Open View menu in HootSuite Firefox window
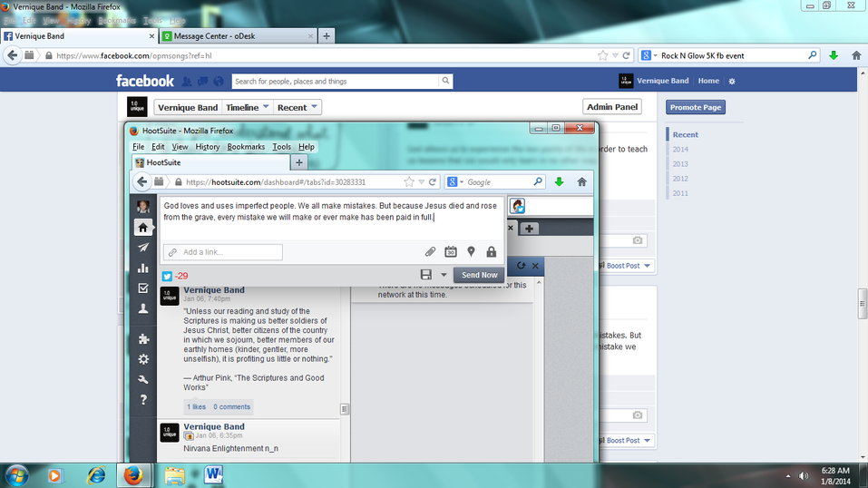Image resolution: width=868 pixels, height=488 pixels. [x=180, y=147]
